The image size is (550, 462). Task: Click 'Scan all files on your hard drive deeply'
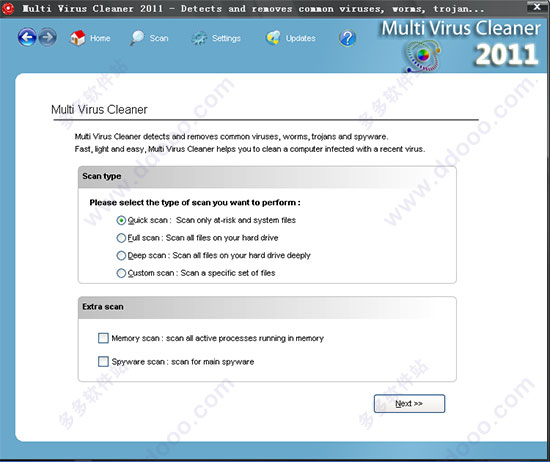pyautogui.click(x=241, y=255)
